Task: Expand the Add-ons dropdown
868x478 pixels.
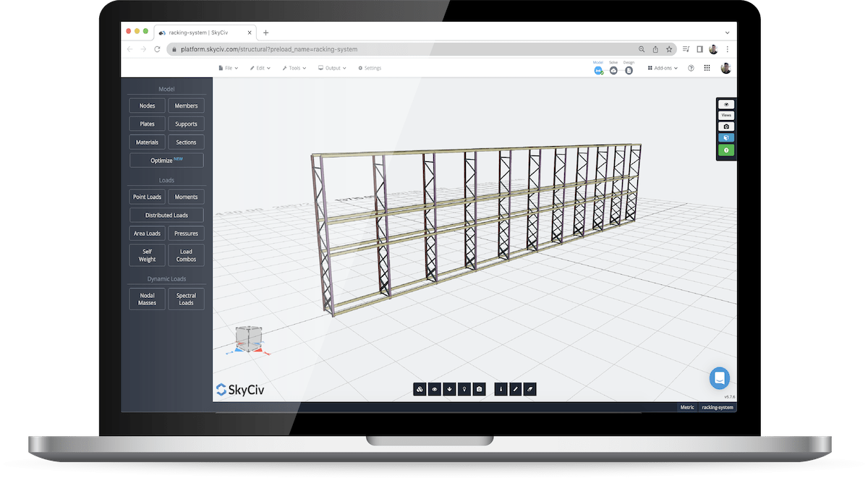Action: [x=662, y=67]
